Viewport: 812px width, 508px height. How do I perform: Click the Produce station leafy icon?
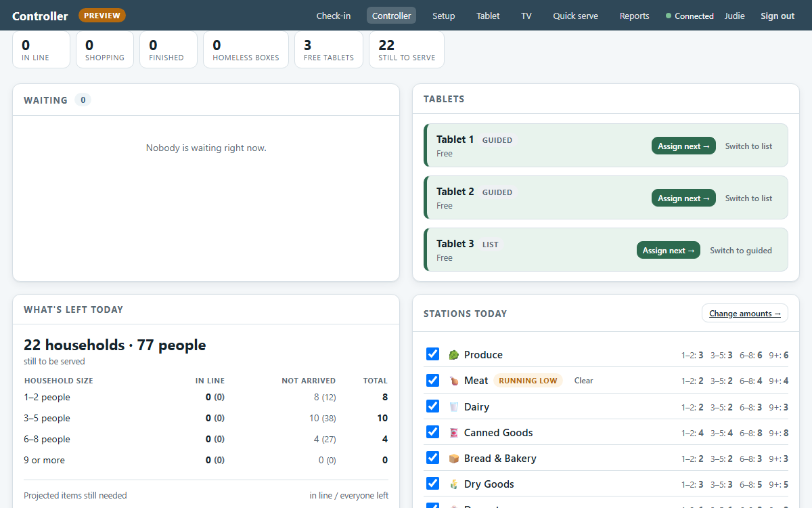(x=453, y=355)
